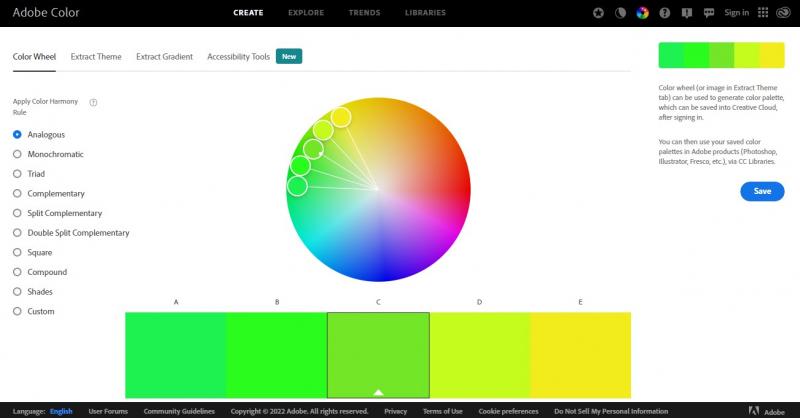Select Double Split Complementary rule
The width and height of the screenshot is (800, 418).
click(x=71, y=233)
